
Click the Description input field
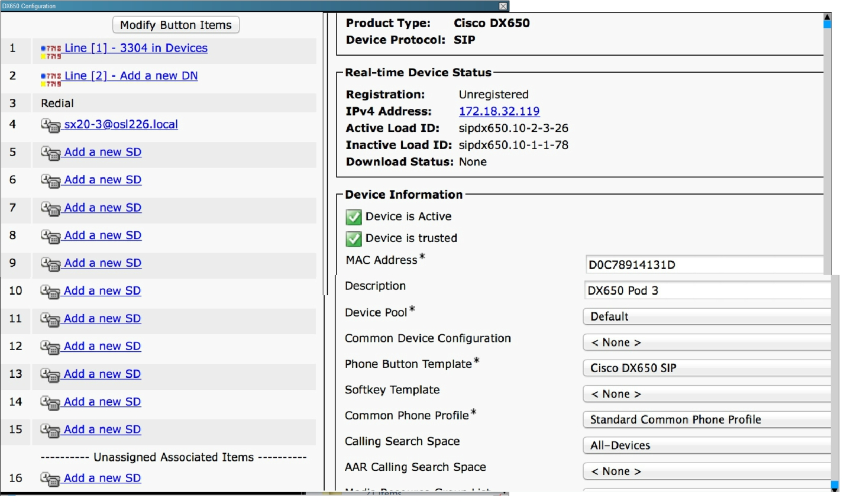707,290
